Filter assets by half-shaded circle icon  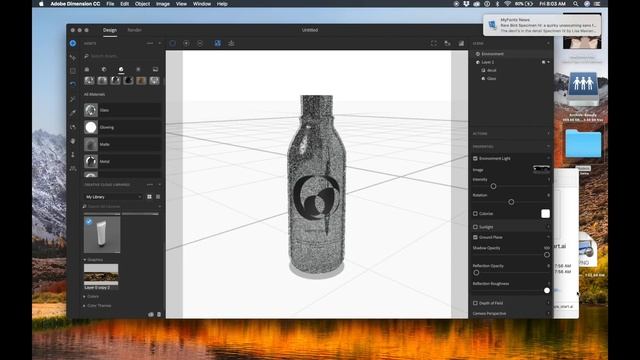[104, 69]
